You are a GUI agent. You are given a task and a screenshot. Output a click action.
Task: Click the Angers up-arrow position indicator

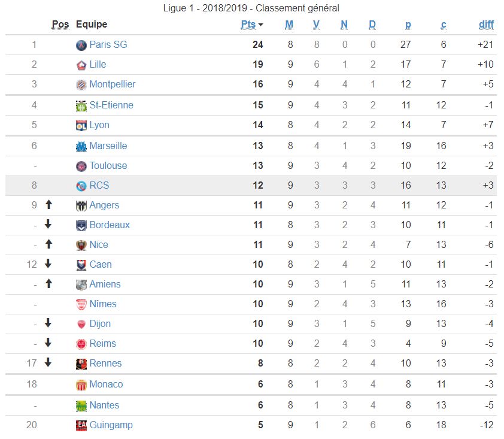point(48,205)
